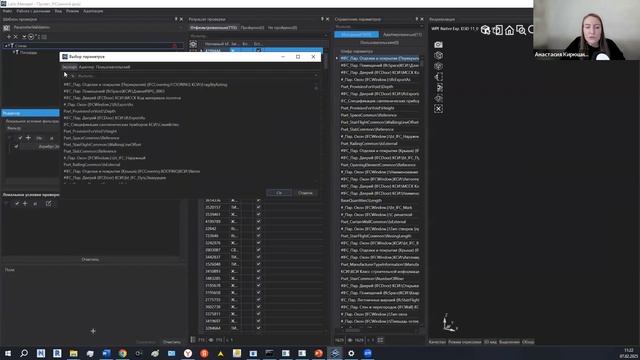Toggle checkbox in row 3242976 of results table
640x360 pixels.
258,243
